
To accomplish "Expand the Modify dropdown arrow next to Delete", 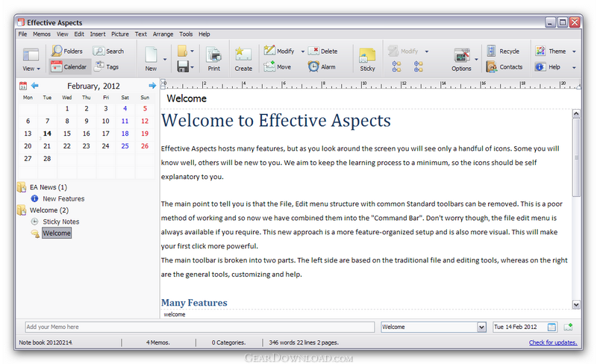I will (303, 51).
